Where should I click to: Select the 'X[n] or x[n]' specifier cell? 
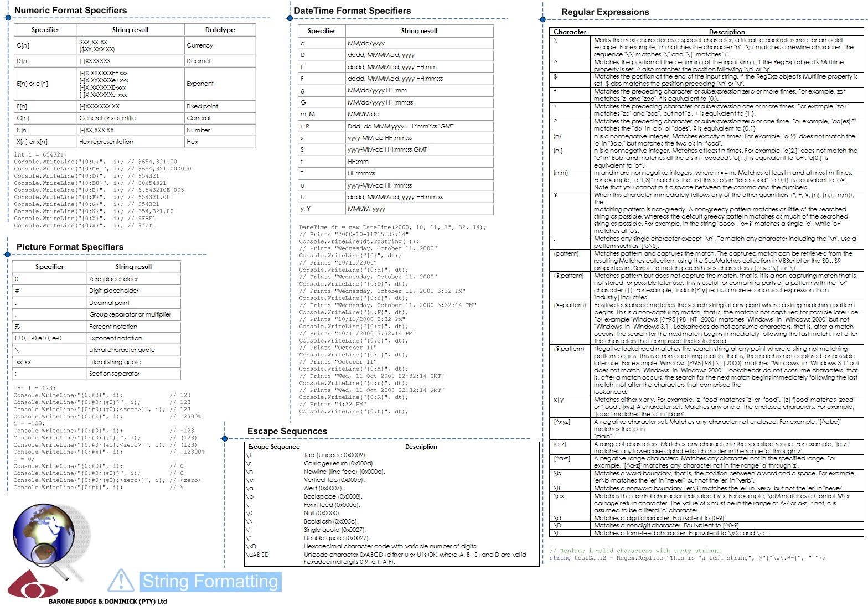[x=45, y=142]
